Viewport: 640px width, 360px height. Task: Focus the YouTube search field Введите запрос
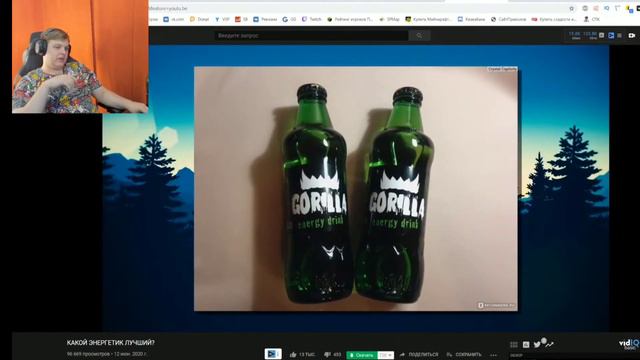[x=311, y=36]
